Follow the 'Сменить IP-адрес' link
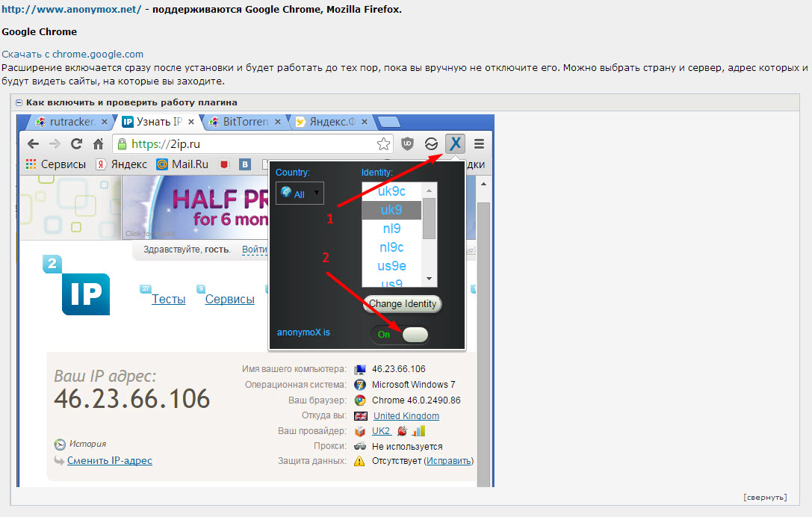The image size is (812, 517). pos(110,460)
